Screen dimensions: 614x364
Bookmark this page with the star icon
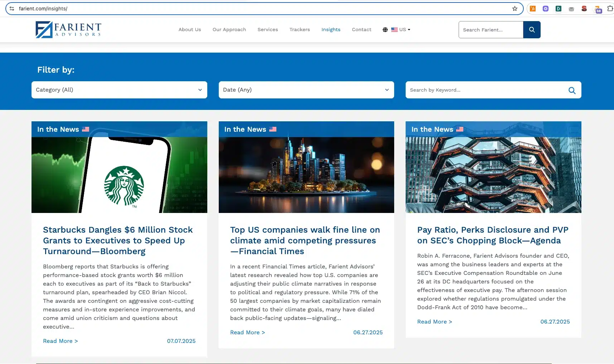tap(515, 9)
